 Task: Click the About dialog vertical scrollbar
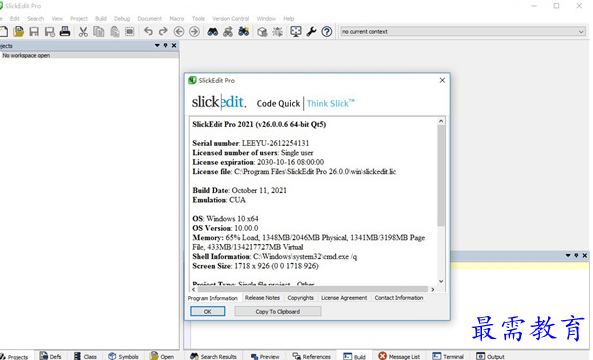pyautogui.click(x=441, y=175)
